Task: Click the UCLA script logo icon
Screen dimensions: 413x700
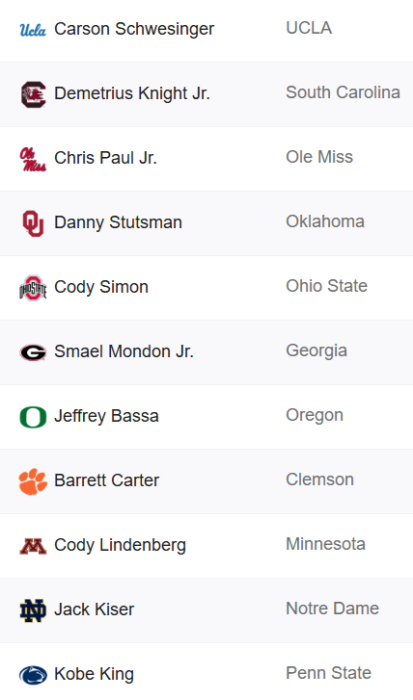Action: tap(33, 30)
